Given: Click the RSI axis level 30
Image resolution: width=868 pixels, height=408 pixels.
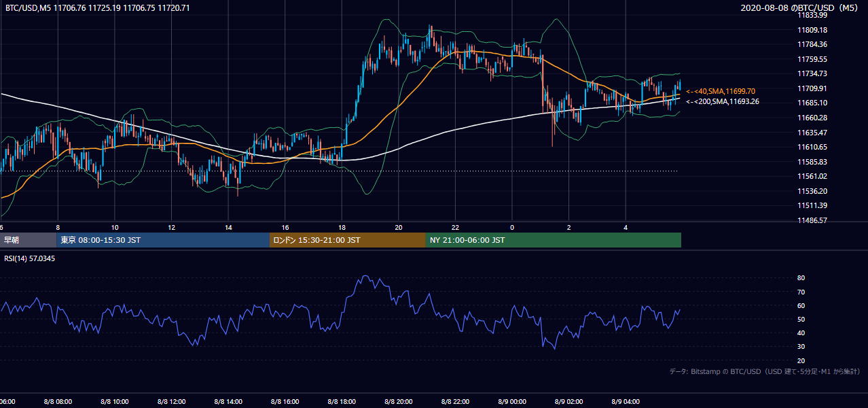Looking at the screenshot, I should tap(801, 347).
